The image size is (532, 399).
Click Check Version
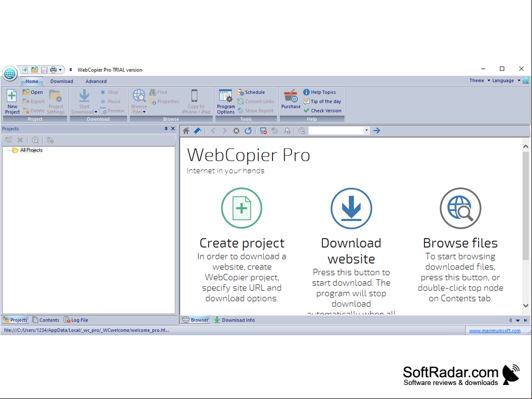point(322,111)
